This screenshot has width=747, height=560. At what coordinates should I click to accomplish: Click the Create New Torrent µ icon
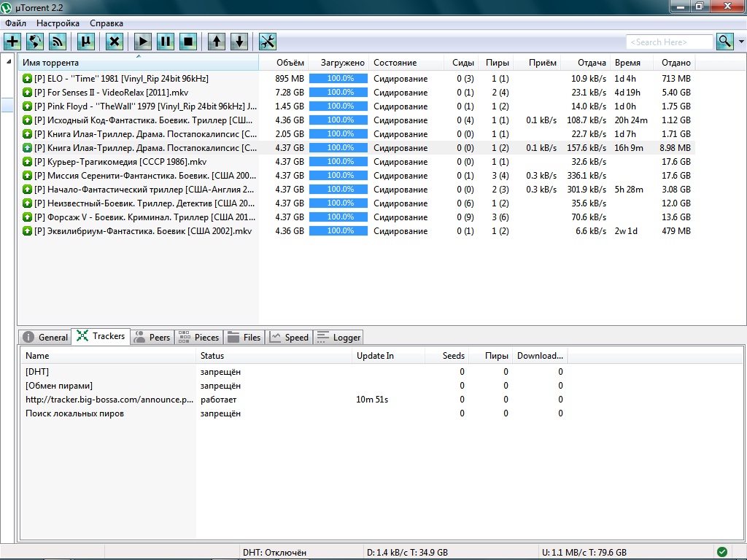tap(86, 42)
